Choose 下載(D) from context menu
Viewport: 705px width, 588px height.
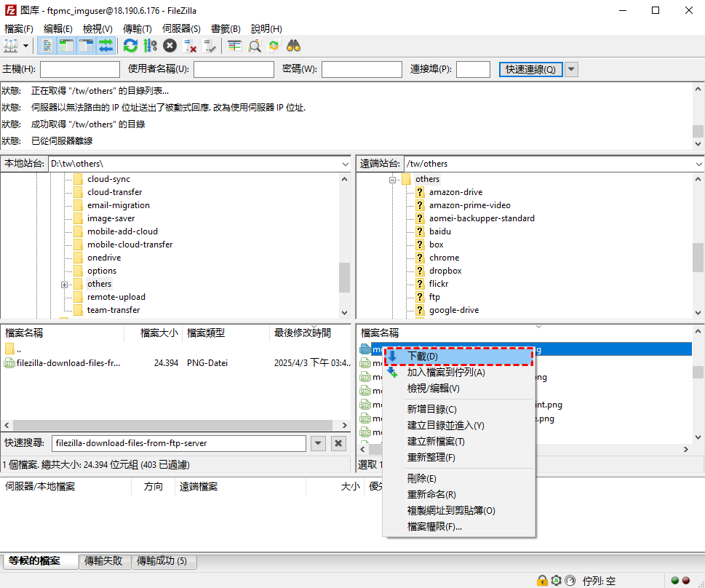pos(458,357)
